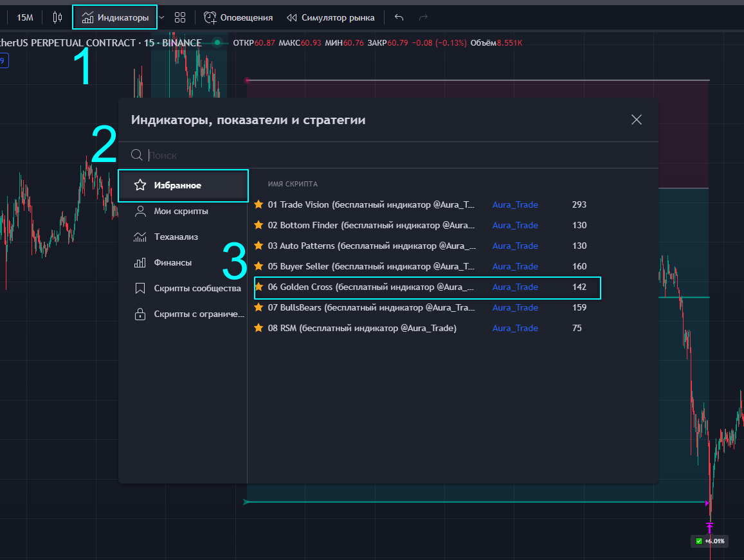Open the restricted-access scripts section
This screenshot has height=560, width=744.
pos(183,314)
